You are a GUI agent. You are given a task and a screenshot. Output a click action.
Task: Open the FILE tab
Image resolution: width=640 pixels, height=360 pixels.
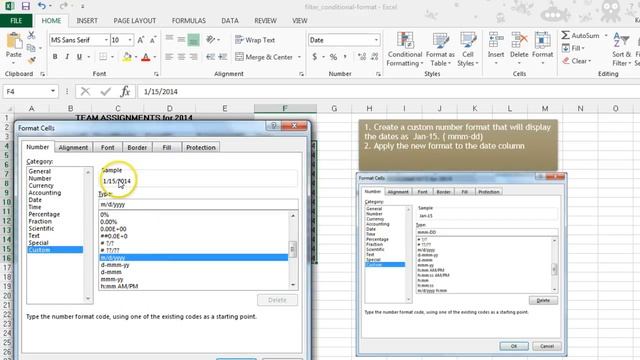coord(16,20)
